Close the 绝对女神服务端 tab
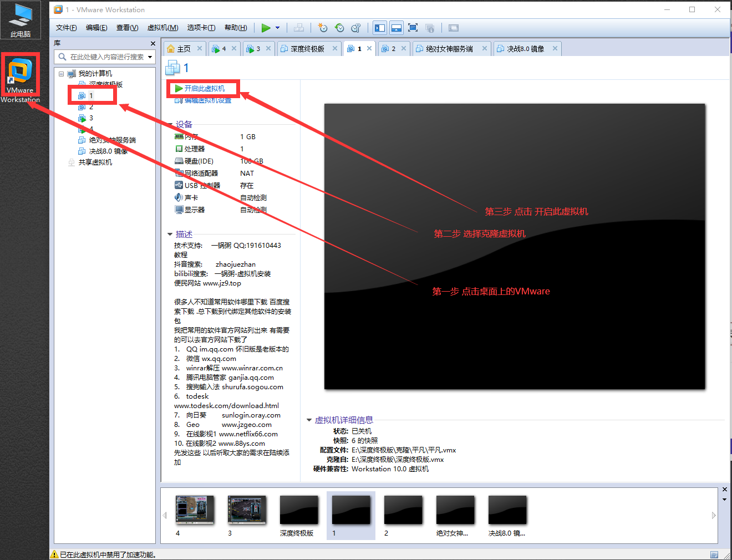Image resolution: width=732 pixels, height=560 pixels. [485, 48]
